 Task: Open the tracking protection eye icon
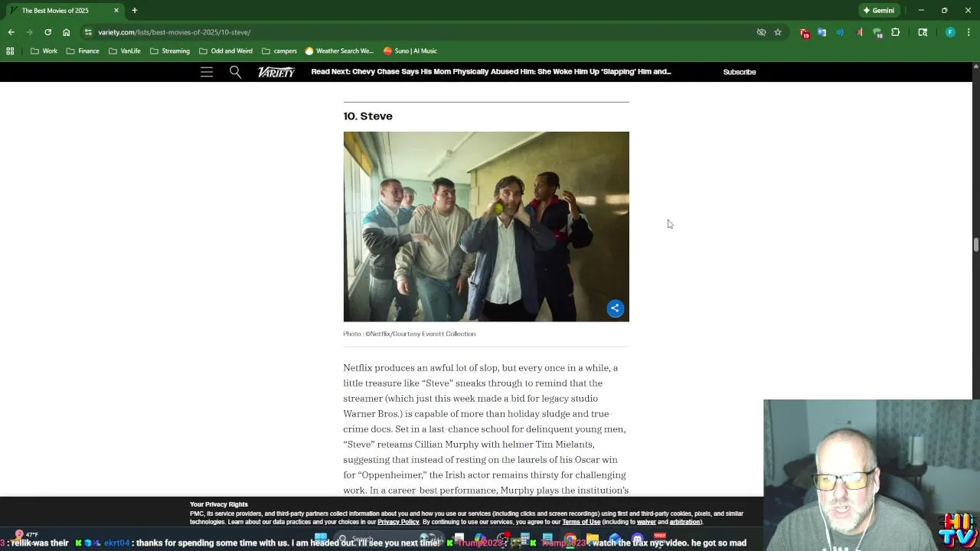(761, 32)
